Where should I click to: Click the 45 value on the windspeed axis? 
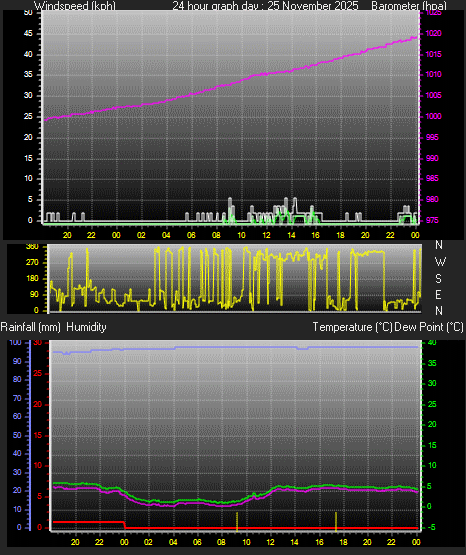click(28, 33)
